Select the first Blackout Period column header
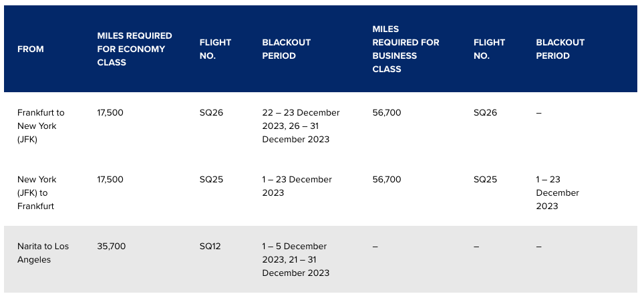This screenshot has height=306, width=644. tap(287, 49)
